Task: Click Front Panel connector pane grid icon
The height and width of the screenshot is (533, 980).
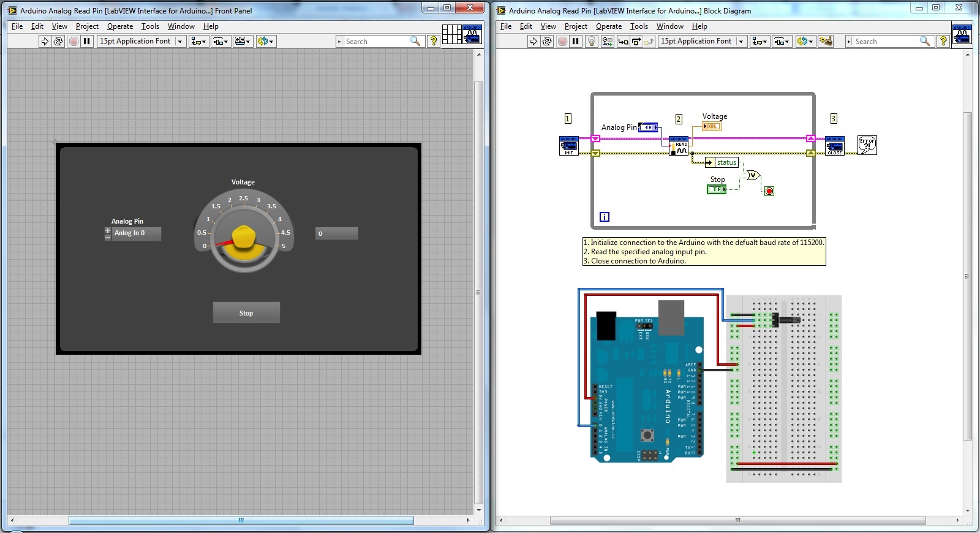Action: coord(451,34)
